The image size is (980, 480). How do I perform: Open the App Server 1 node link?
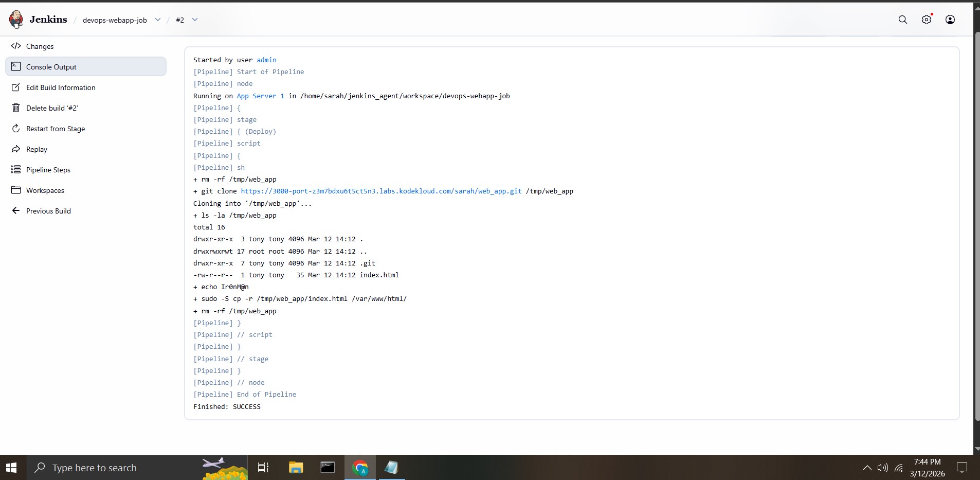click(260, 96)
